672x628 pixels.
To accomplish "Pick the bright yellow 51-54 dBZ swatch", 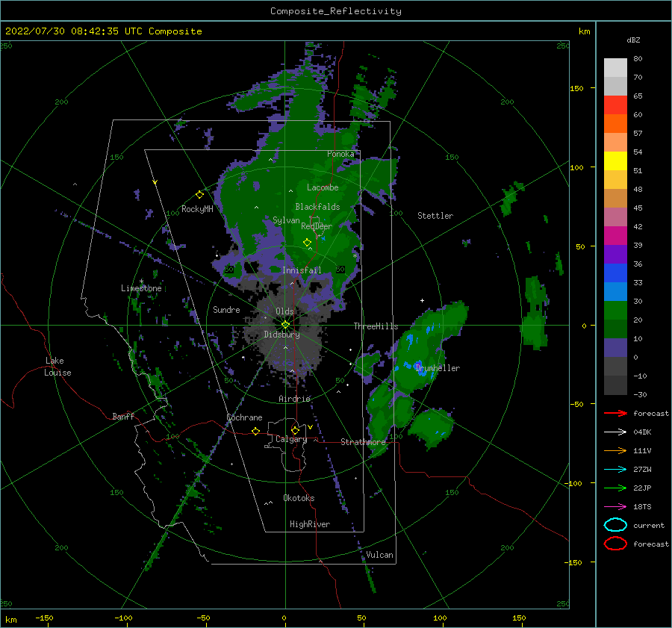I will (615, 161).
